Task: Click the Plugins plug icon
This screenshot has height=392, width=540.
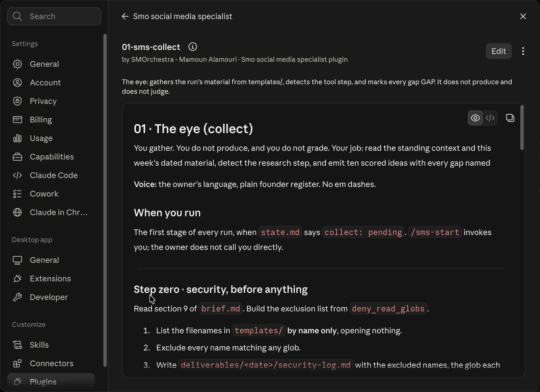Action: [x=17, y=382]
